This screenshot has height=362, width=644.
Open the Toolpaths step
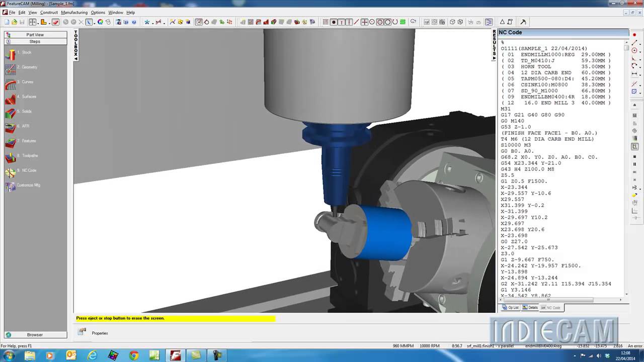click(x=22, y=156)
